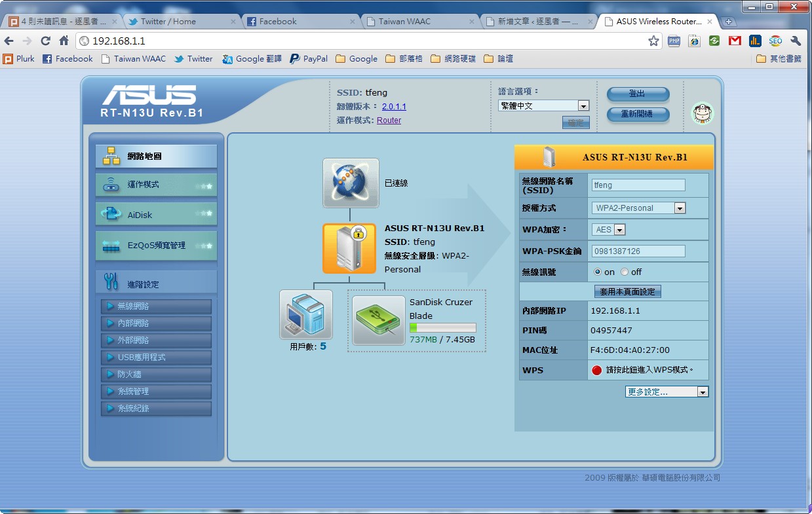Open the AES encryption dropdown
The width and height of the screenshot is (812, 514).
(609, 230)
